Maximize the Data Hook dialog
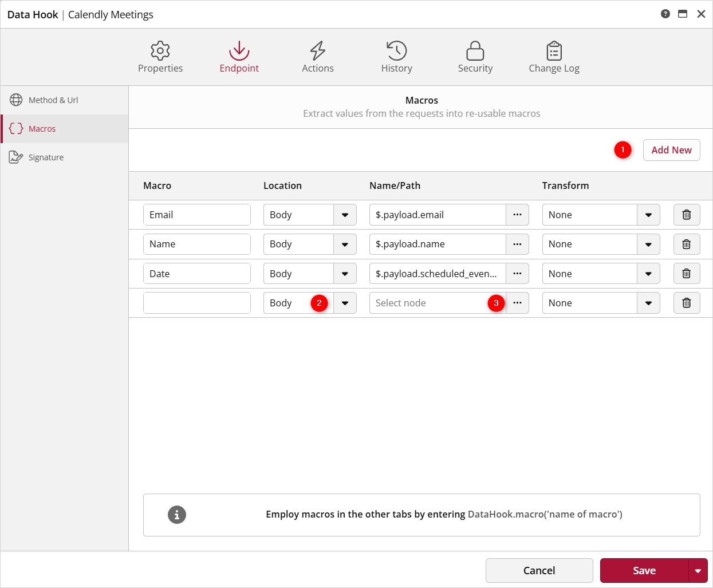The height and width of the screenshot is (588, 713). click(x=683, y=14)
